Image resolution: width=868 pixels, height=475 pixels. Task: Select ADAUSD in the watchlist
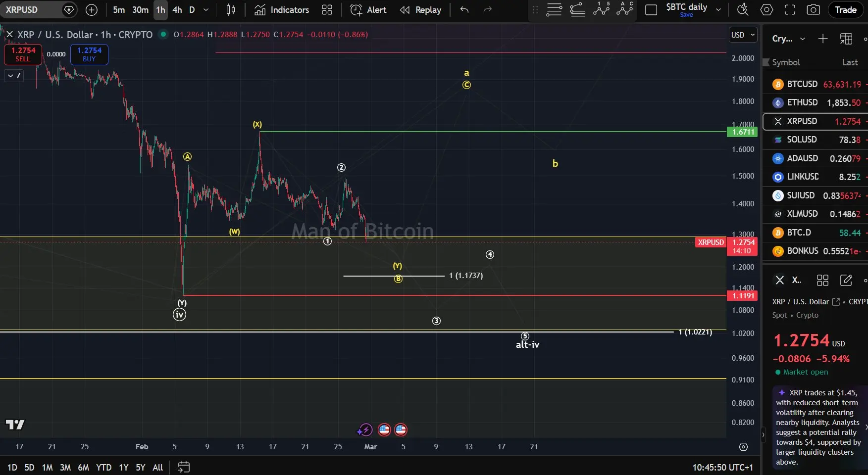pos(815,158)
